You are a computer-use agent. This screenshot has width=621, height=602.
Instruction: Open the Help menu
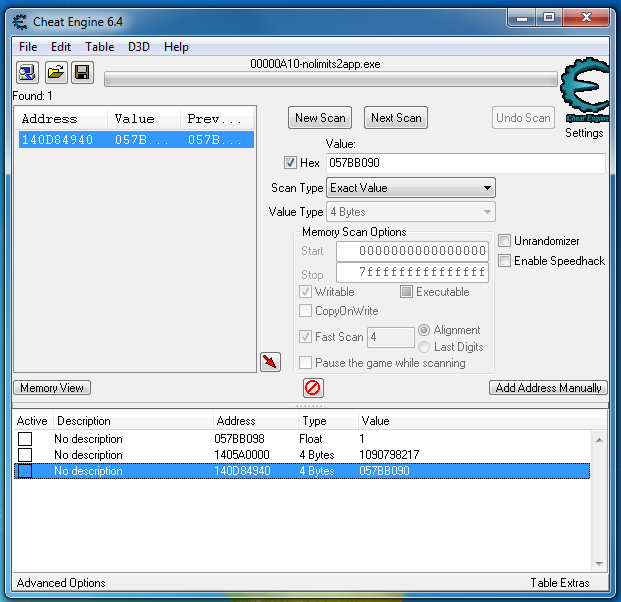click(176, 47)
